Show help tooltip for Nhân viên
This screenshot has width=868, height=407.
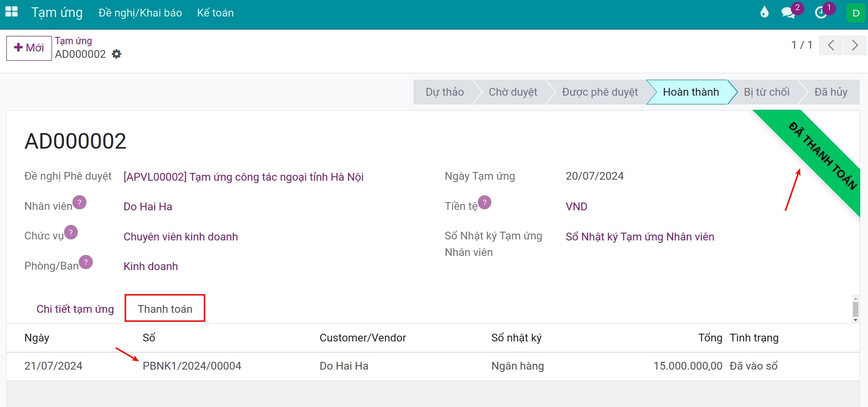pos(79,203)
